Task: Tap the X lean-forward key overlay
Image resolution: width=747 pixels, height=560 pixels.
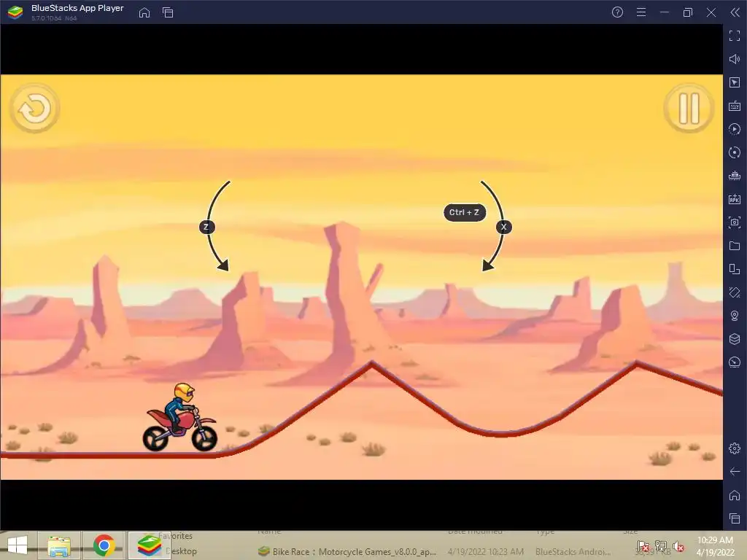Action: (x=503, y=227)
